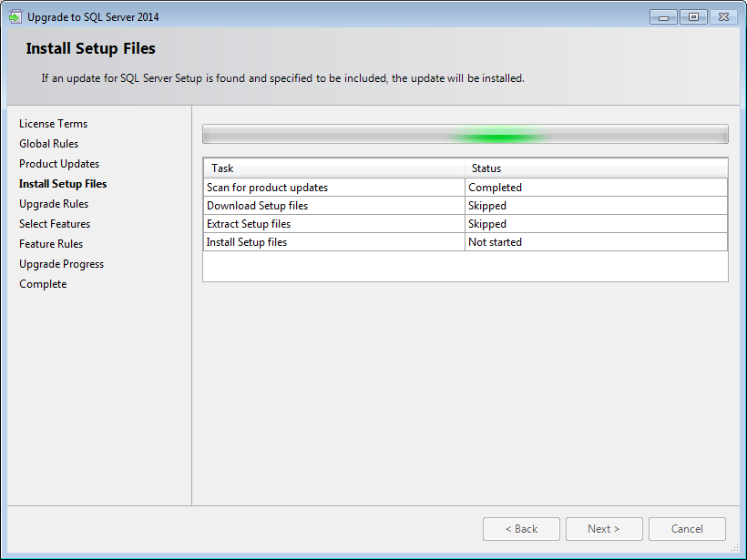Click the 'Not started' status cell
The width and height of the screenshot is (747, 560).
pyautogui.click(x=596, y=242)
